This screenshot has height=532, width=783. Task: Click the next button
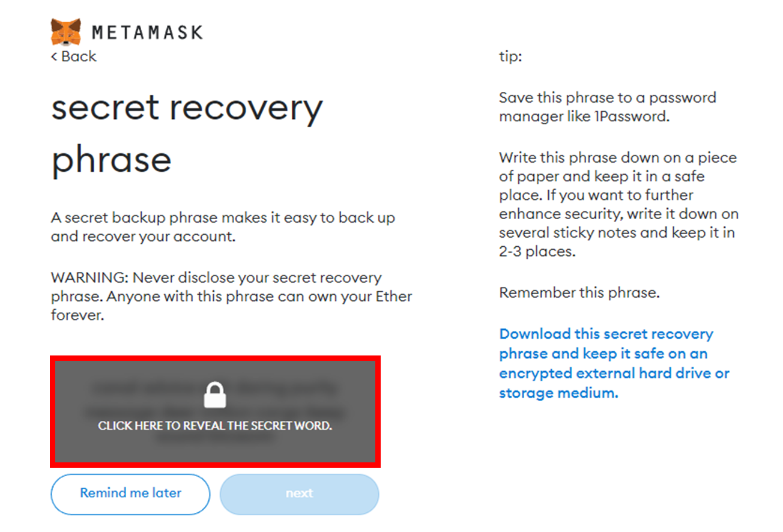pos(299,494)
